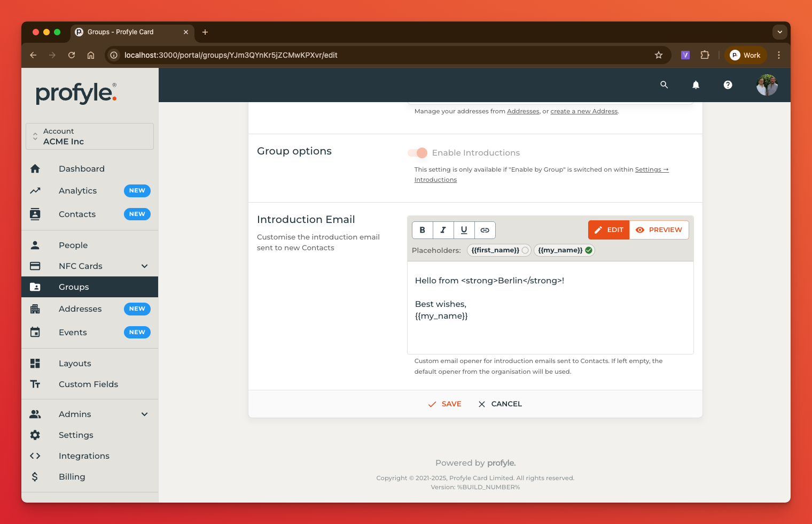Toggle the Enable Introductions switch
The width and height of the screenshot is (812, 524).
418,153
